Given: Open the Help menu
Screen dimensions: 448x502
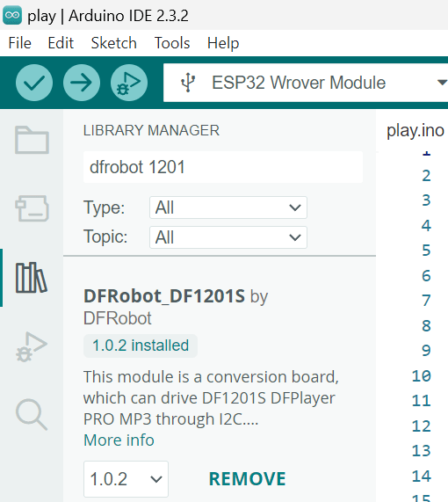Looking at the screenshot, I should (x=223, y=43).
